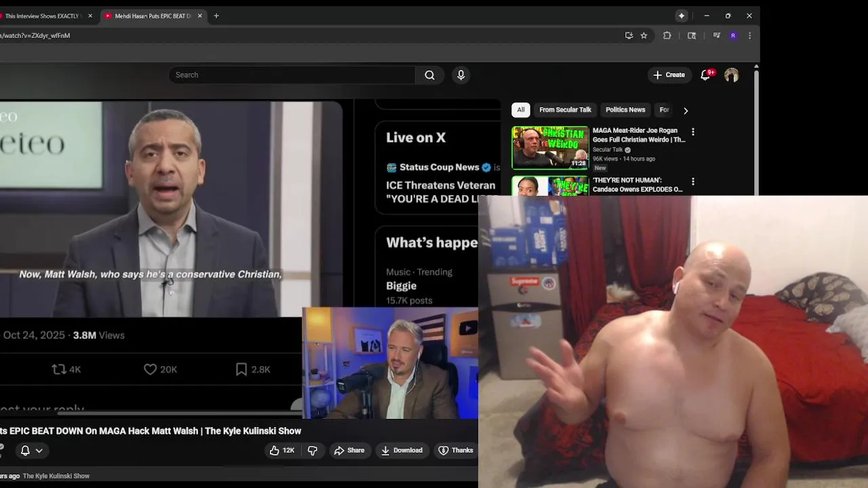Close the 'This Interview Shows EXACTLY' tab
The image size is (868, 488).
click(90, 16)
